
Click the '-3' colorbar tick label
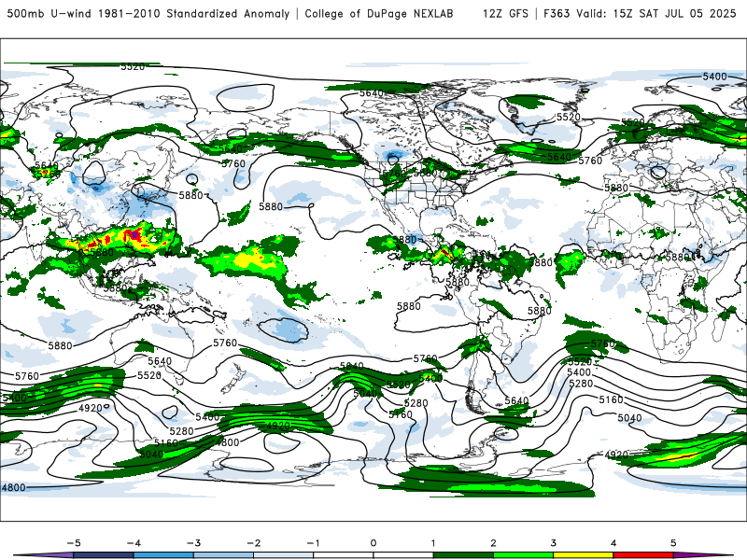click(x=193, y=543)
